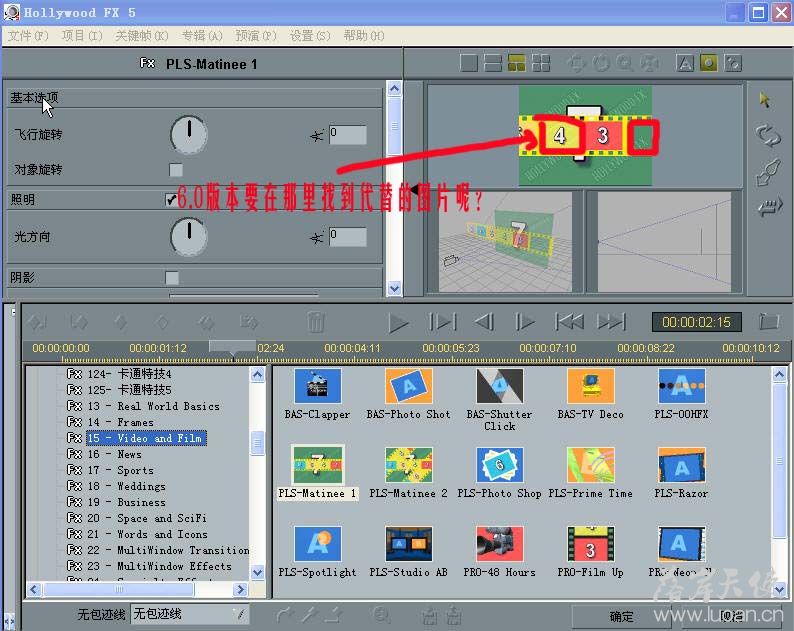Click 飞行旋转 rotation dial
This screenshot has width=794, height=631.
point(189,135)
